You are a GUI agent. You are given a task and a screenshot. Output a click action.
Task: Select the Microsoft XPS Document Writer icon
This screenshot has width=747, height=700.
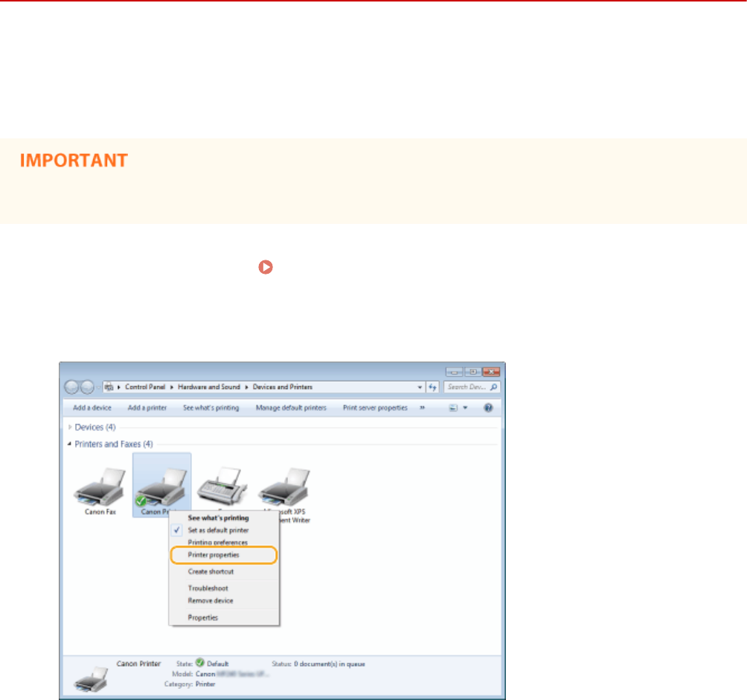pyautogui.click(x=284, y=487)
